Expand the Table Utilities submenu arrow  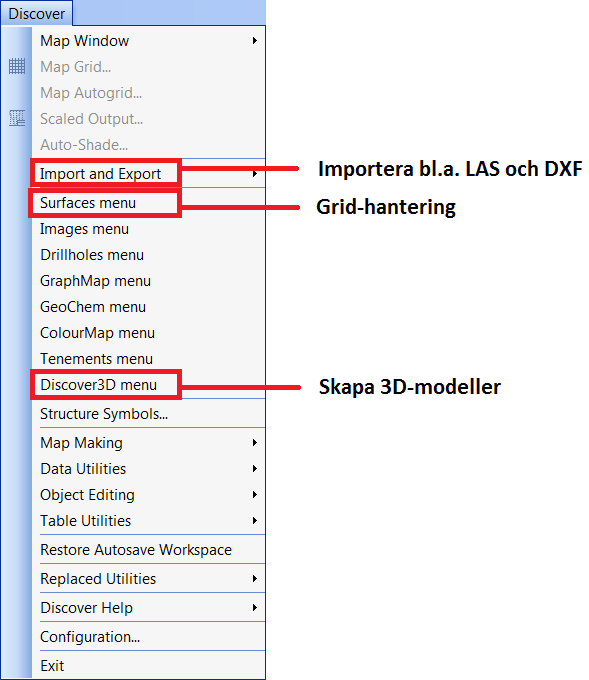pyautogui.click(x=255, y=521)
